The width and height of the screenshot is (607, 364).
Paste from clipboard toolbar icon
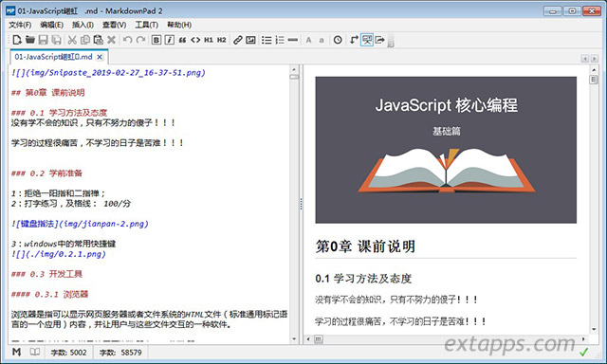tap(99, 40)
